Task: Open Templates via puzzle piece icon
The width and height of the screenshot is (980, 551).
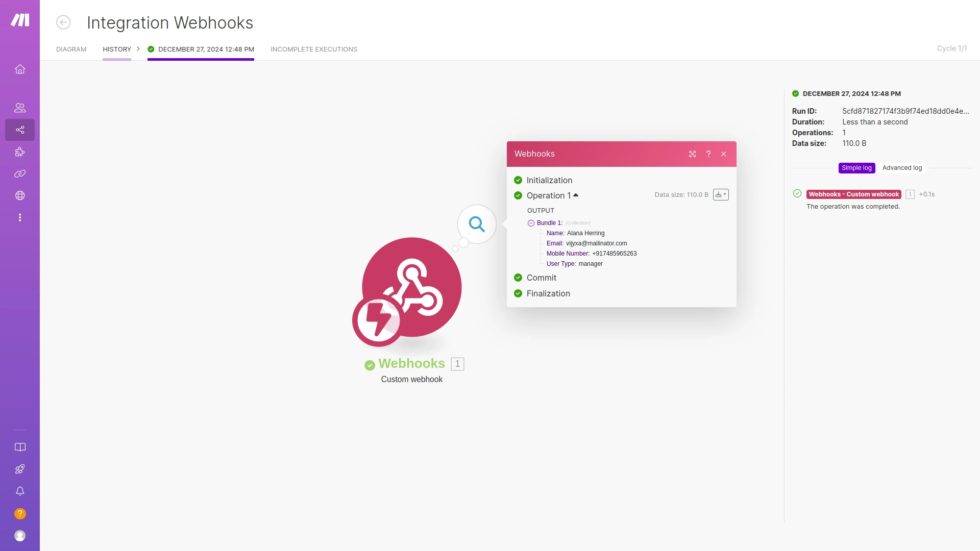Action: [20, 152]
